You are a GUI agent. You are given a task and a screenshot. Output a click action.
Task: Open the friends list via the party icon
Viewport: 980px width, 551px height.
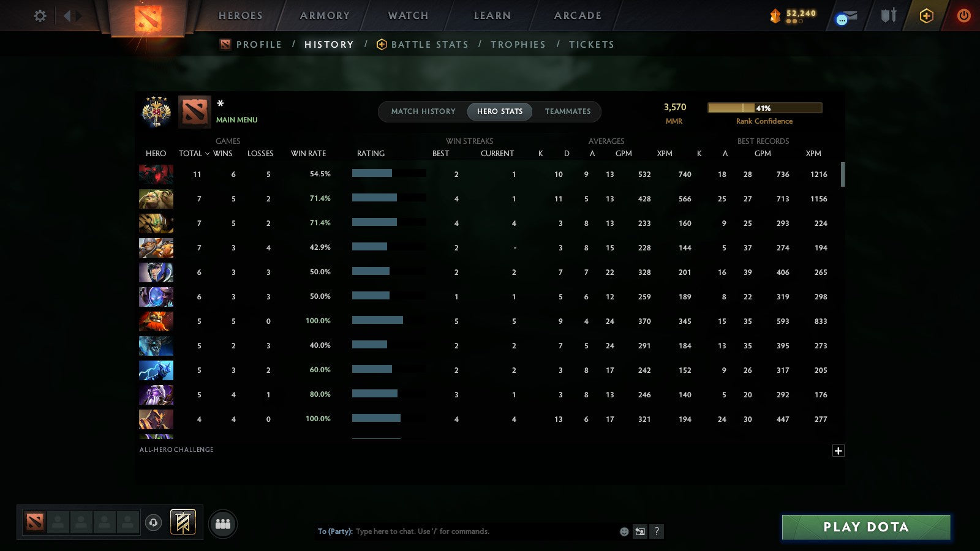224,524
